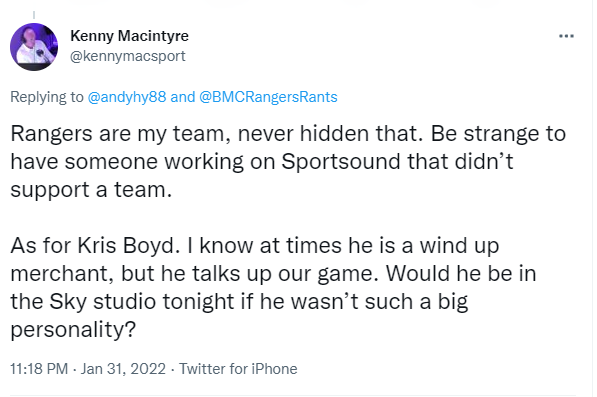Click the word "personality?" ending the tweet
597x397 pixels.
pos(73,330)
